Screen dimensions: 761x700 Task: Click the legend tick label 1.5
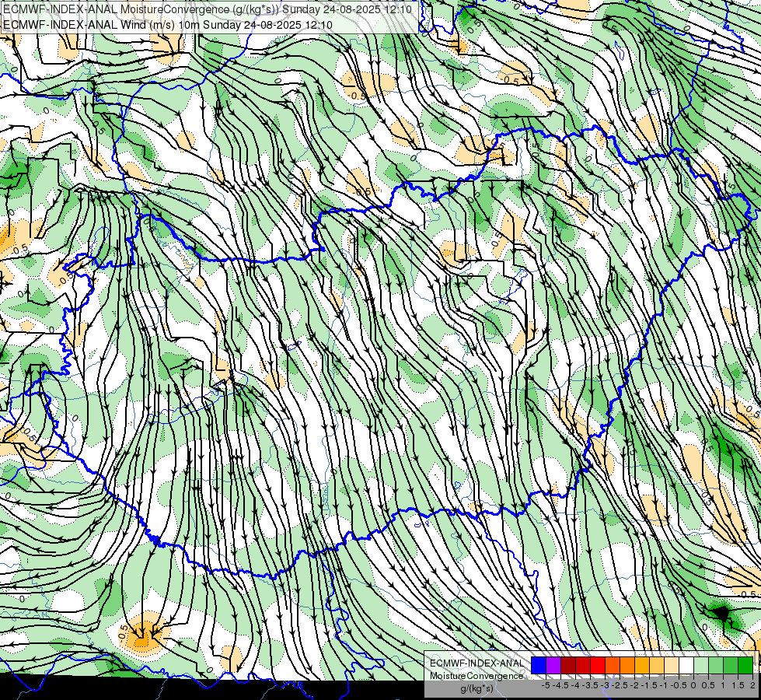pos(738,685)
